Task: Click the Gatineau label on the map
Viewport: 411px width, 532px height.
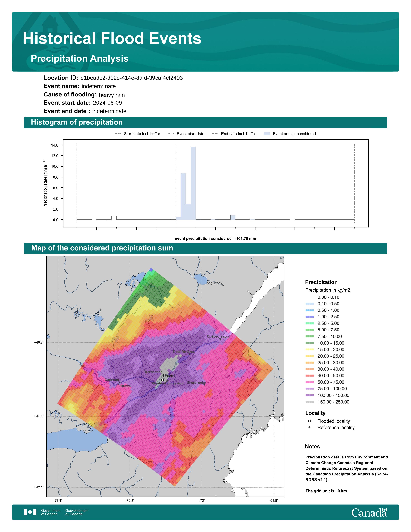Action: (x=112, y=380)
